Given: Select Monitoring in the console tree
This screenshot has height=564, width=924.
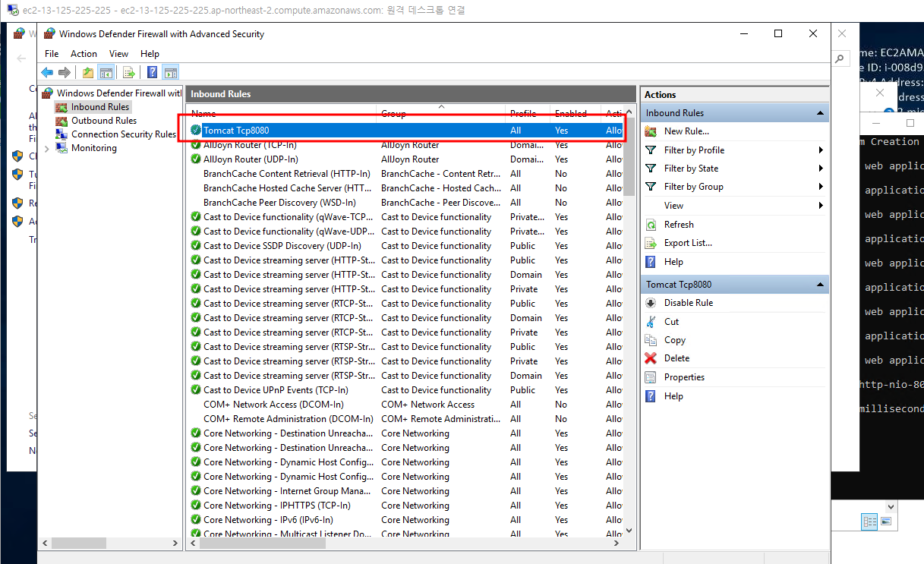Looking at the screenshot, I should 94,148.
